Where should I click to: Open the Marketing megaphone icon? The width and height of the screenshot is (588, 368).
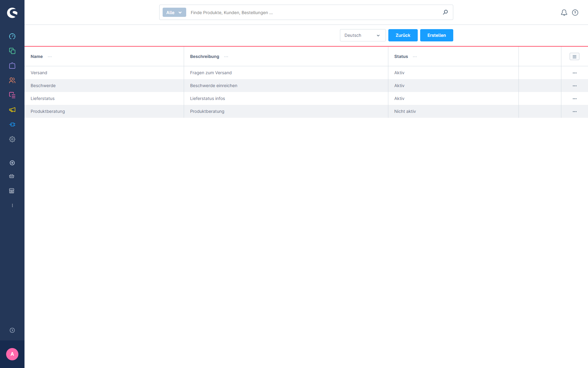coord(12,110)
